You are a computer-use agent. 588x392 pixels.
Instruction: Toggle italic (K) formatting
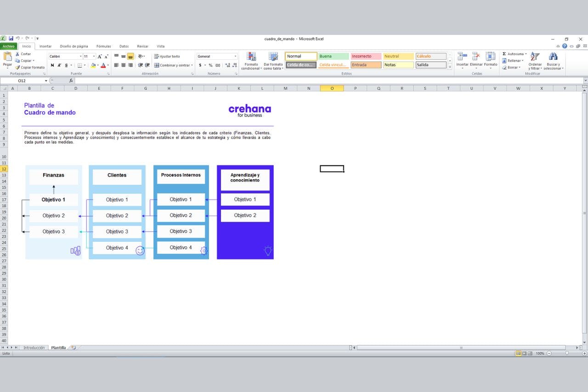tap(59, 65)
